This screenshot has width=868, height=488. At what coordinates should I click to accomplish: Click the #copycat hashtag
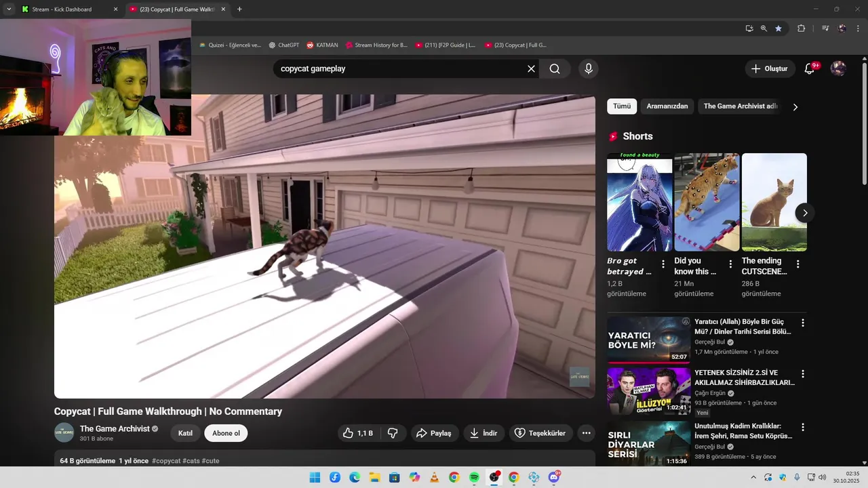click(166, 461)
